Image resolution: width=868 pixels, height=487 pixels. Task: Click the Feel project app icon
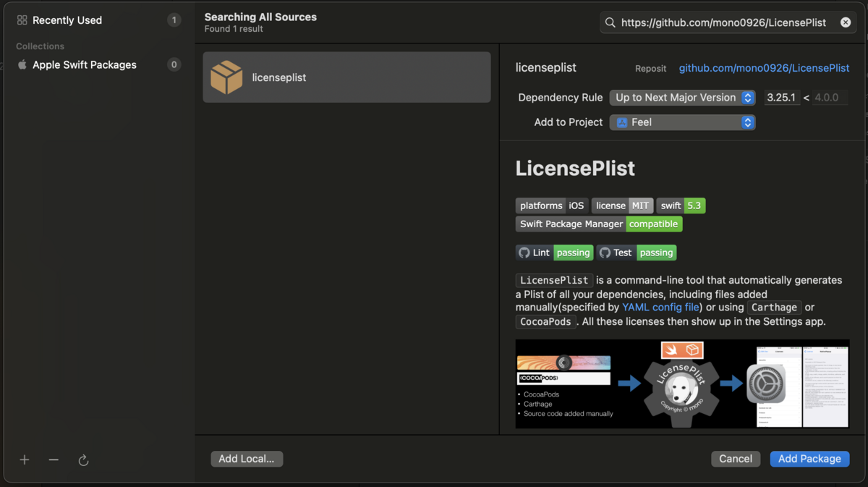tap(621, 122)
